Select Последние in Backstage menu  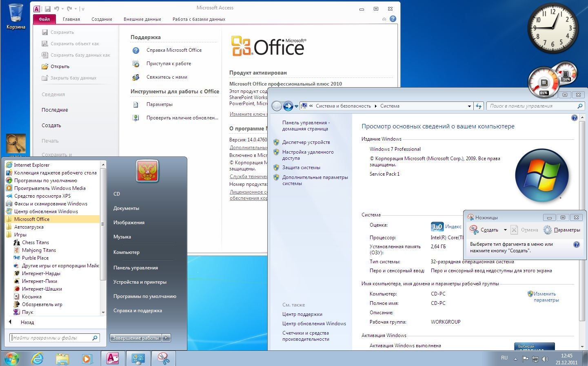(55, 110)
